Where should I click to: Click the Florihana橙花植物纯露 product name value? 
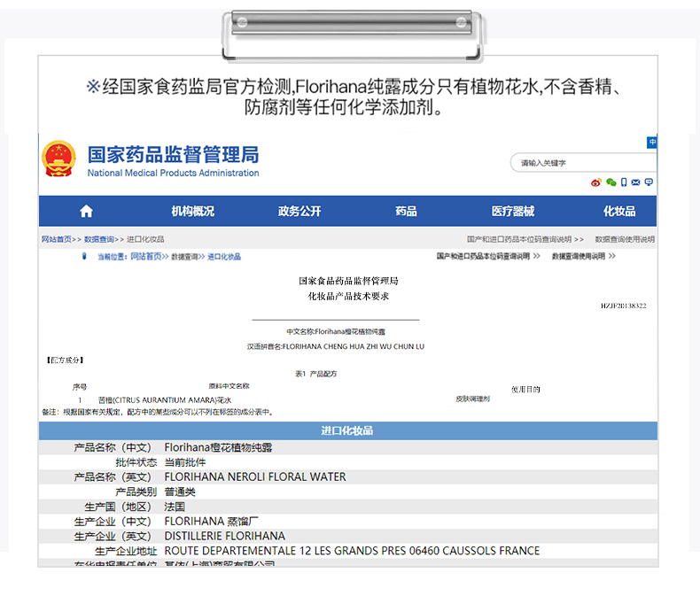[218, 447]
